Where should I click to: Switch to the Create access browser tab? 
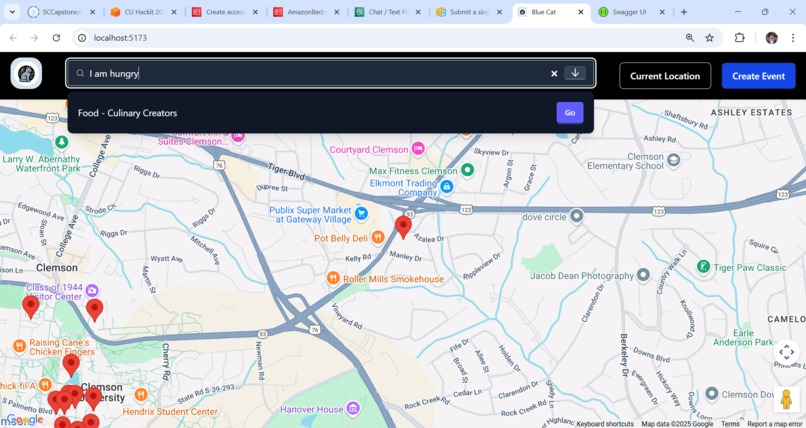tap(225, 12)
